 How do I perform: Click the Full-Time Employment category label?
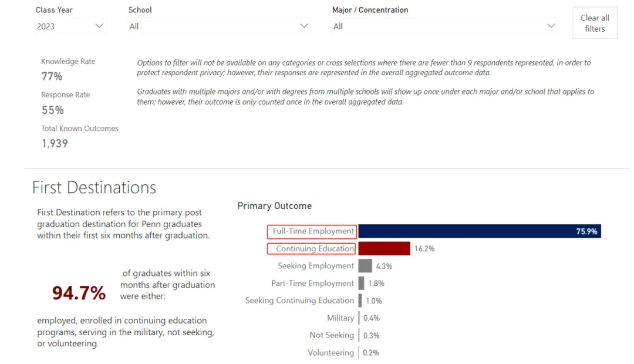(313, 231)
